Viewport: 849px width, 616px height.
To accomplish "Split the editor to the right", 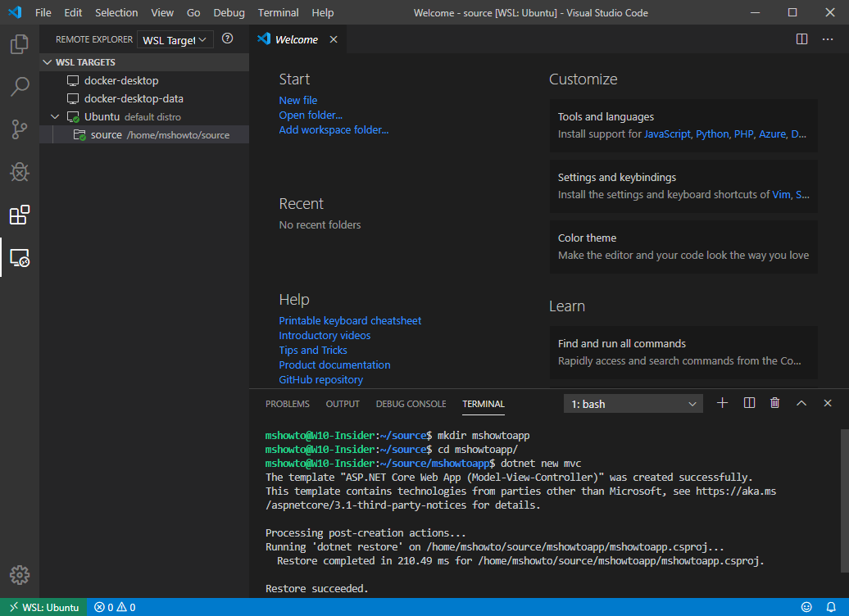I will (802, 39).
